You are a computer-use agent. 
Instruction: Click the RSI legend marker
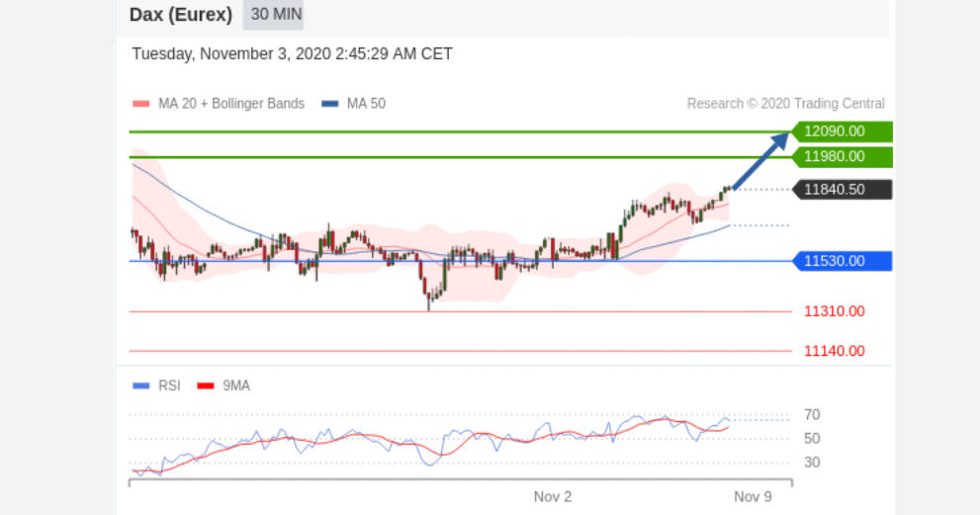click(x=141, y=386)
